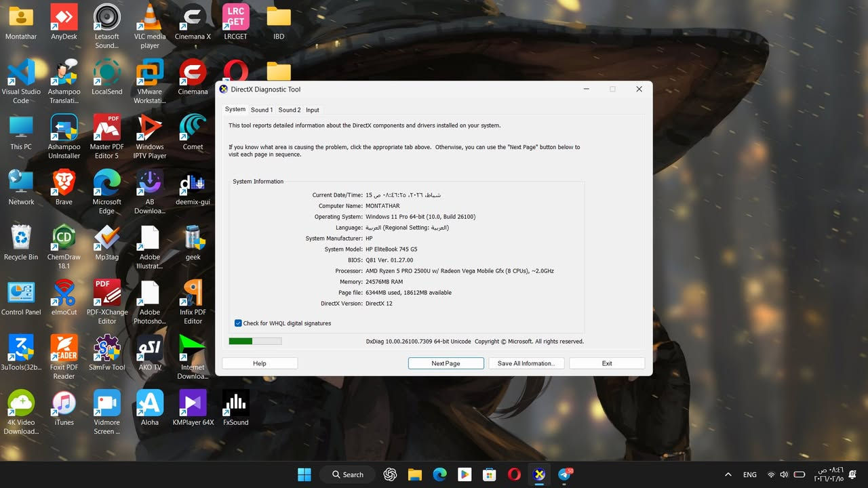
Task: Click Save All Information button
Action: coord(526,363)
